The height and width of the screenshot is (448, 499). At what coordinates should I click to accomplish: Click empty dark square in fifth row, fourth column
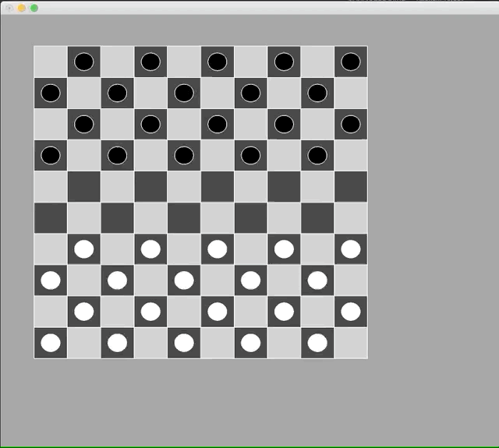(150, 187)
